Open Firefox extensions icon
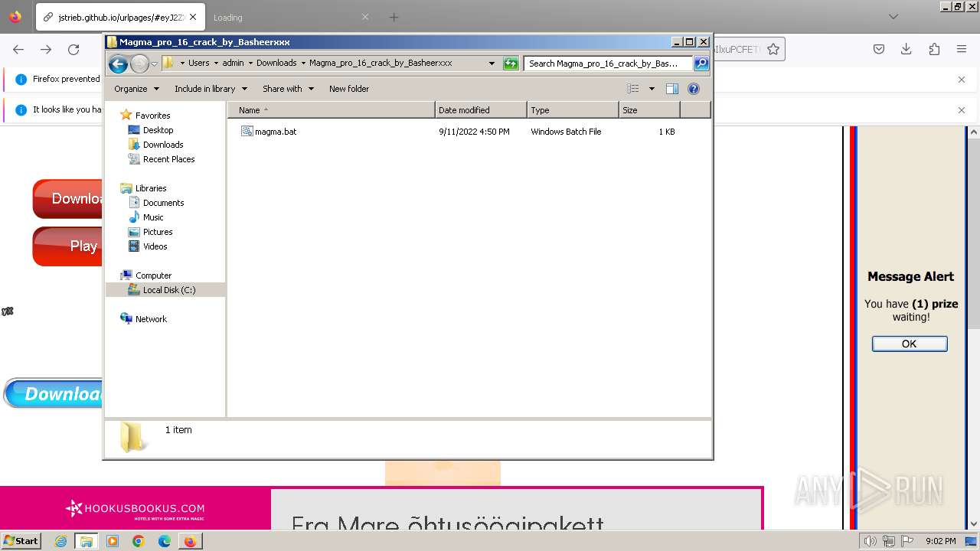Viewport: 980px width, 551px height. pyautogui.click(x=934, y=49)
